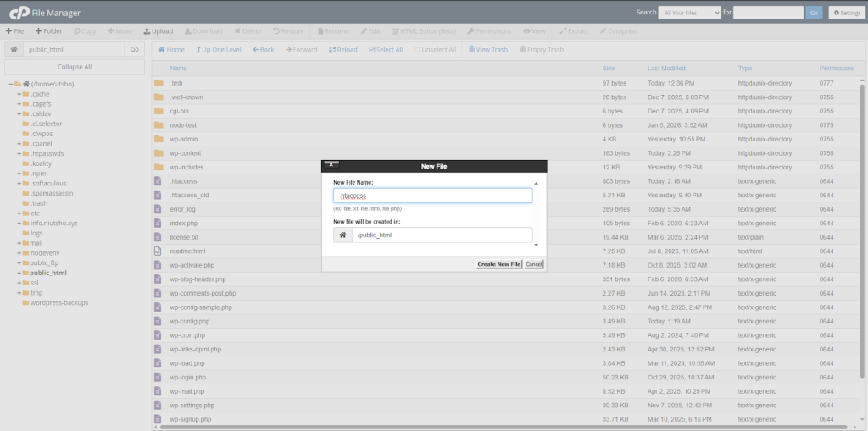
Task: Sort by Name column header
Action: (x=178, y=68)
